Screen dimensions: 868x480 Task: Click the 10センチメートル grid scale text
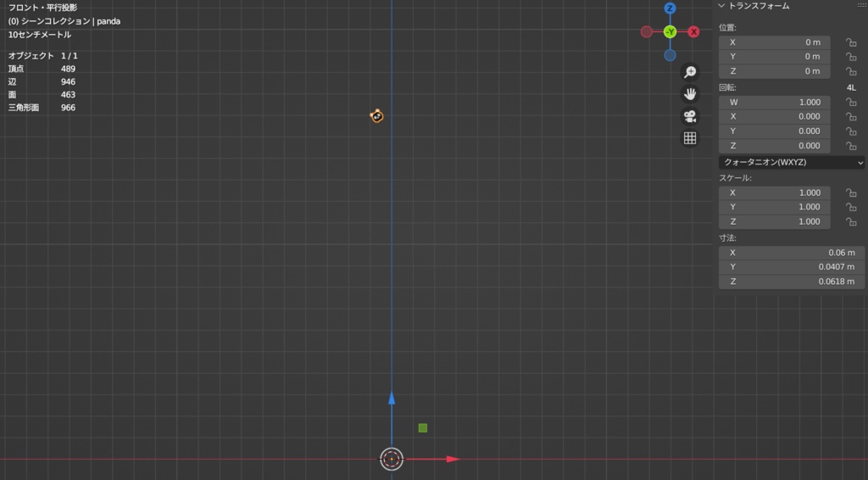click(39, 34)
